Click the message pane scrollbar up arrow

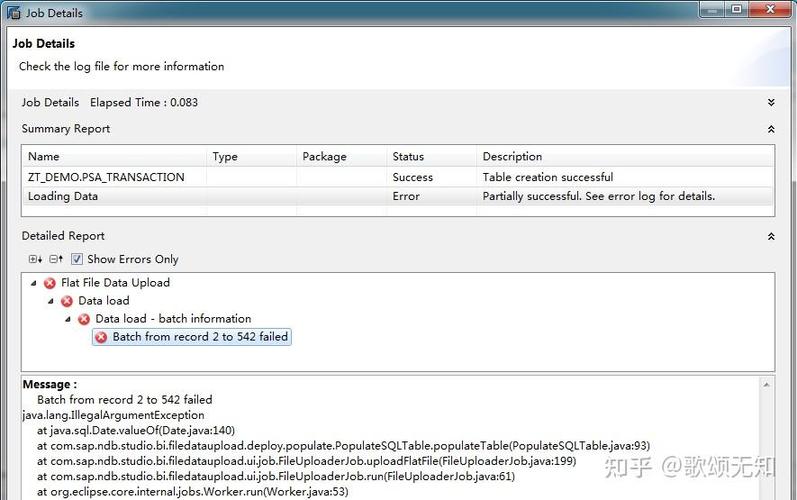click(769, 383)
